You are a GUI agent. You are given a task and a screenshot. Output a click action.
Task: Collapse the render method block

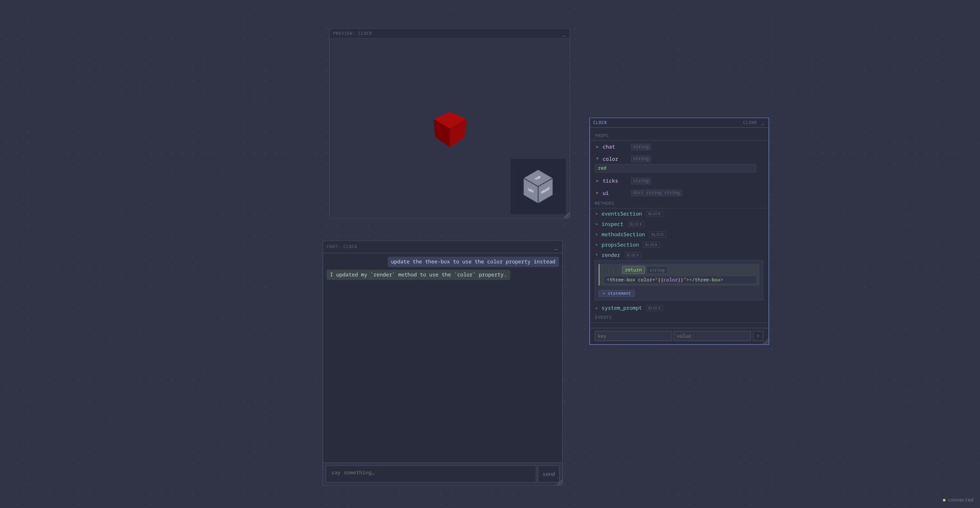click(597, 255)
